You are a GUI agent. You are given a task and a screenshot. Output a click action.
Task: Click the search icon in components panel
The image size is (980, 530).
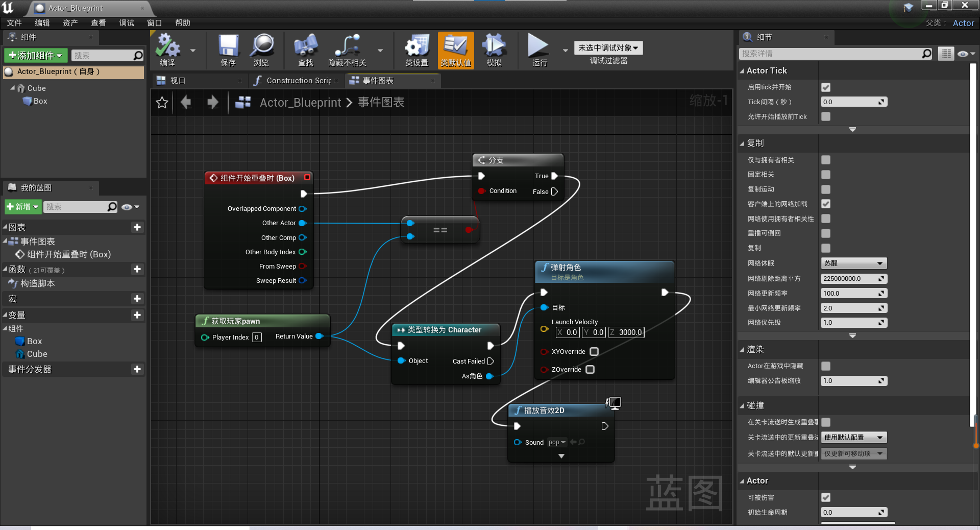[x=138, y=55]
